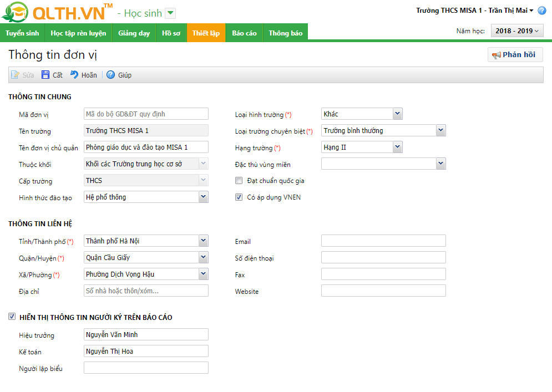This screenshot has width=552, height=392.
Task: Click the THÔNG TIN CHUNG section heading
Action: (40, 97)
